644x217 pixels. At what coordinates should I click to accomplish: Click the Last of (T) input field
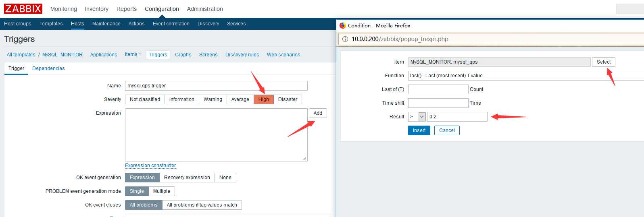pyautogui.click(x=438, y=89)
